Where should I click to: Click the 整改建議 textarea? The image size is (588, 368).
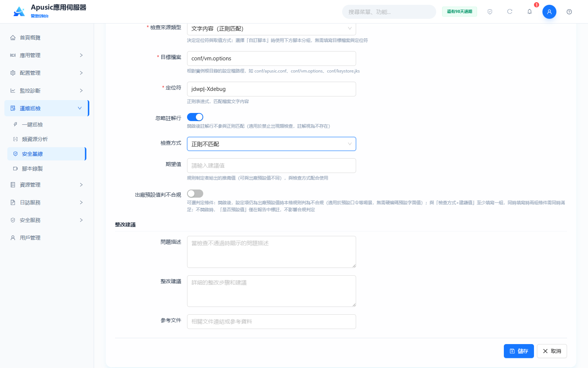tap(272, 291)
